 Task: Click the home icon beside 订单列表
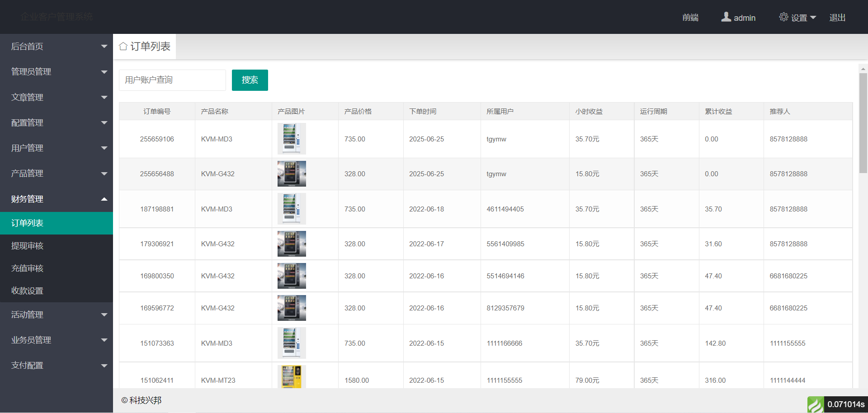[x=123, y=47]
